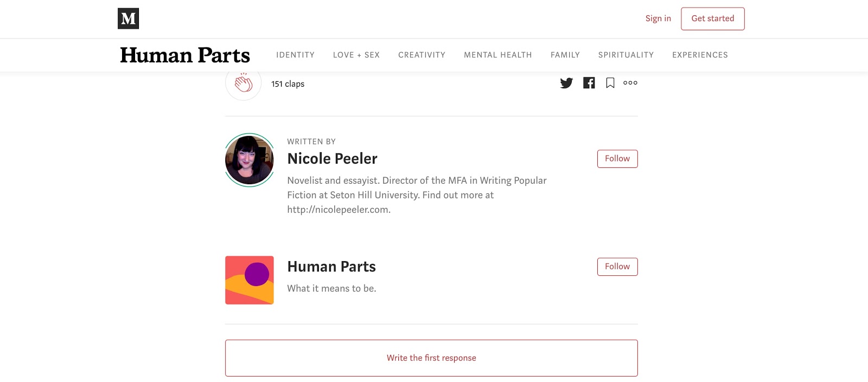Share the story on Facebook
The height and width of the screenshot is (382, 868).
point(589,83)
